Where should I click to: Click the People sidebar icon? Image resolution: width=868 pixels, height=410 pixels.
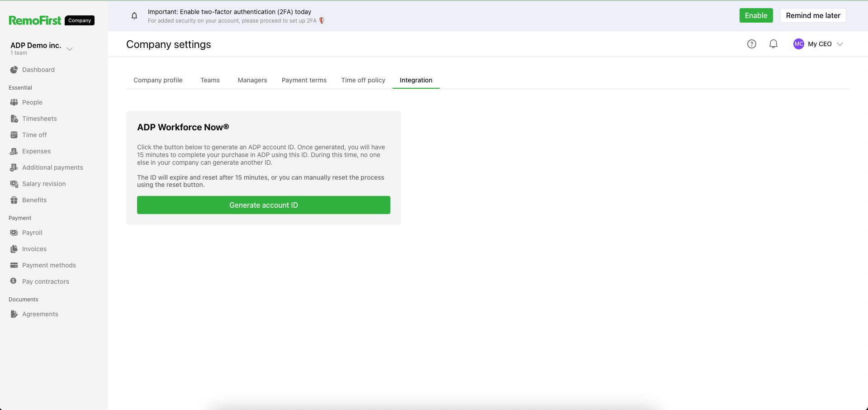pyautogui.click(x=14, y=102)
